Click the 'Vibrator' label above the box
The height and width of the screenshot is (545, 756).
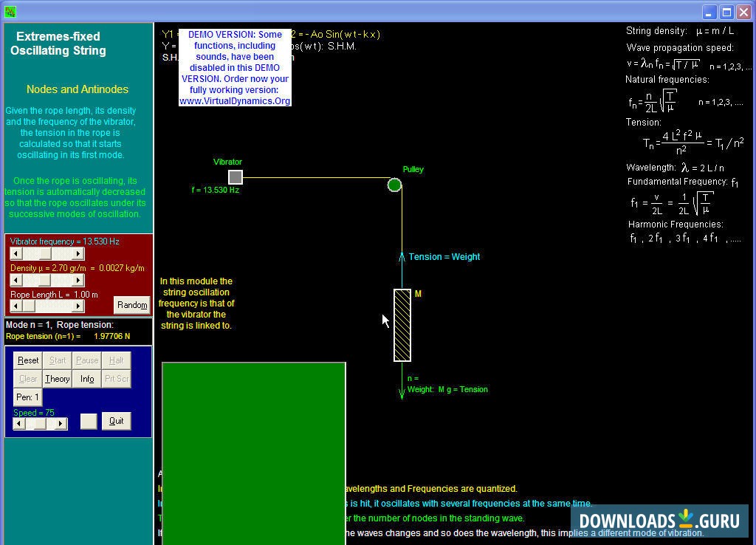[x=227, y=162]
